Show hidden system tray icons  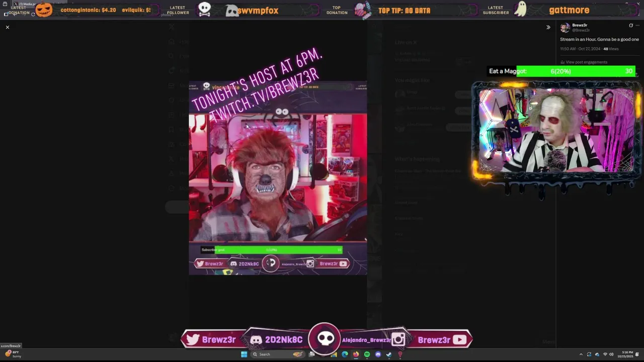pyautogui.click(x=581, y=354)
